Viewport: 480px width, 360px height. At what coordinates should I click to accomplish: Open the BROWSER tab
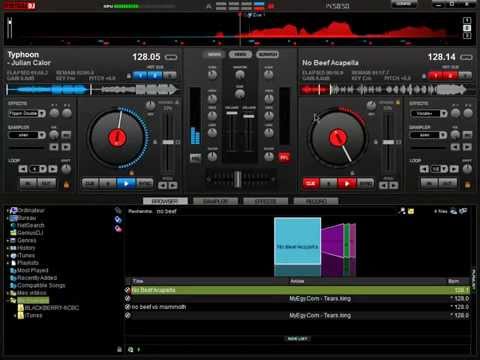(x=165, y=201)
